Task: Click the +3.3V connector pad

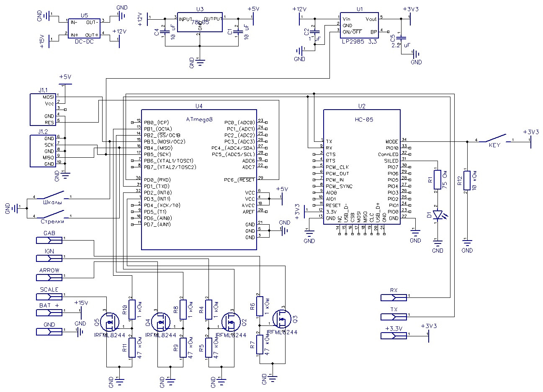Action: (x=394, y=336)
